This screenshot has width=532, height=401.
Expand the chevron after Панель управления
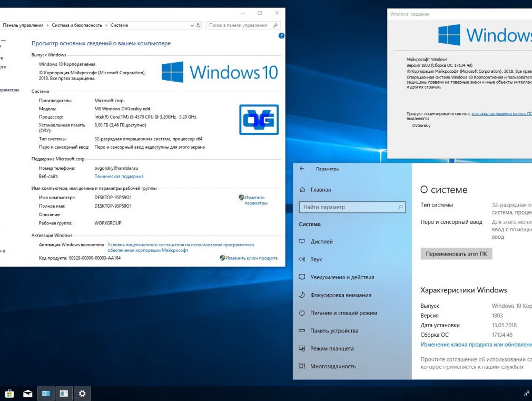tap(47, 25)
